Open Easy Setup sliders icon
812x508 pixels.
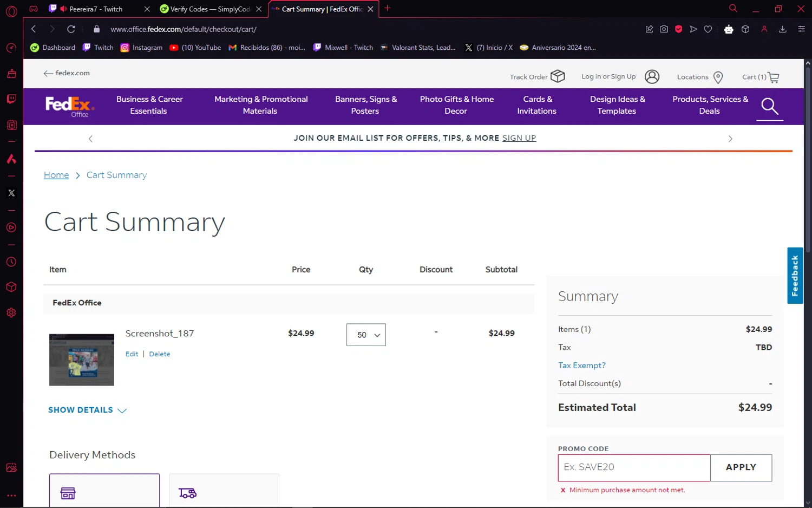point(801,29)
